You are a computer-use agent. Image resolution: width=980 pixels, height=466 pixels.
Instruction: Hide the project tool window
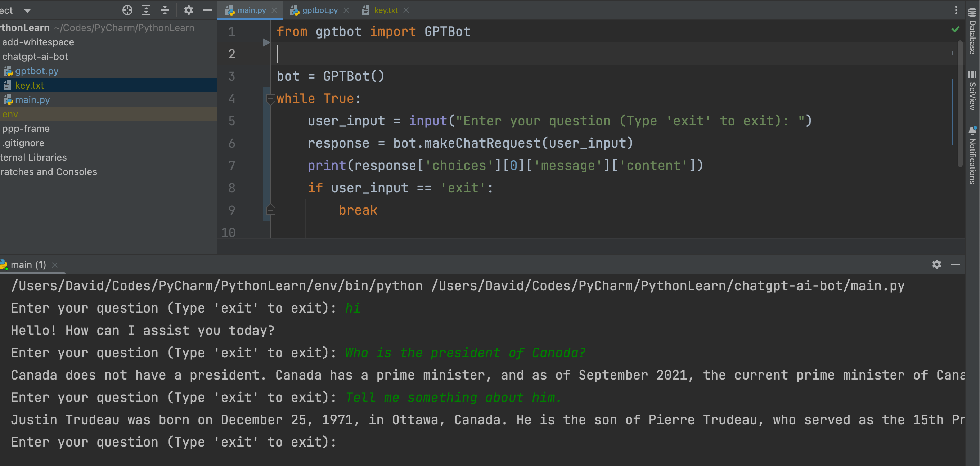[207, 10]
